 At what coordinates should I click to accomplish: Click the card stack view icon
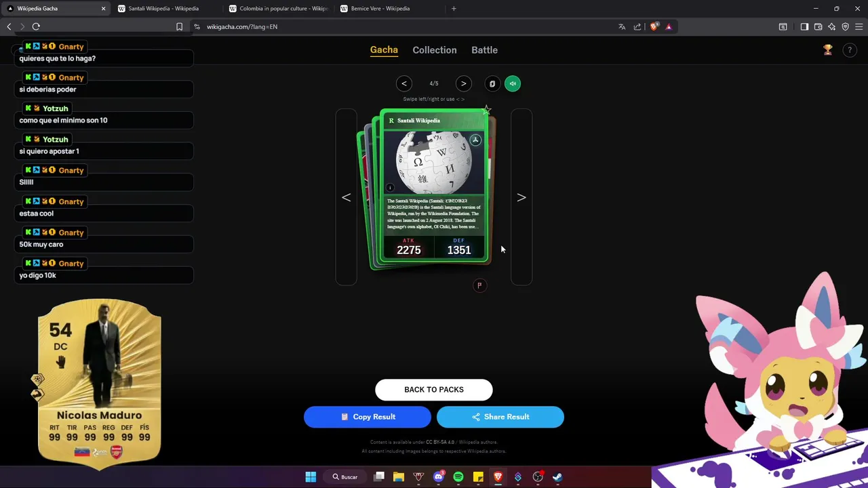492,83
